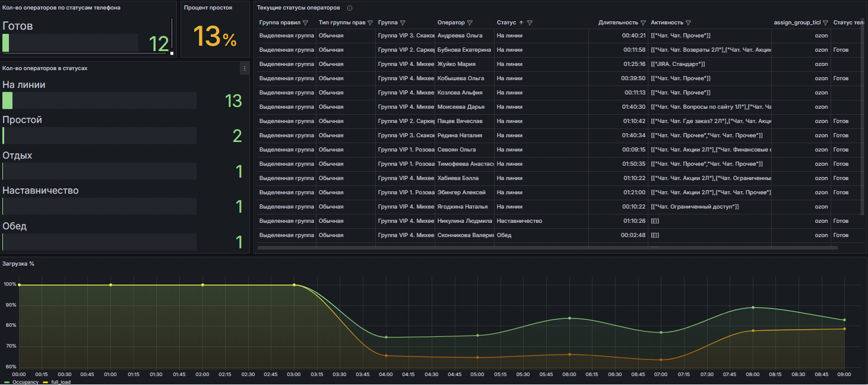Click filter icon next to Группа header
Screen dimensions: 868x385
[x=403, y=23]
